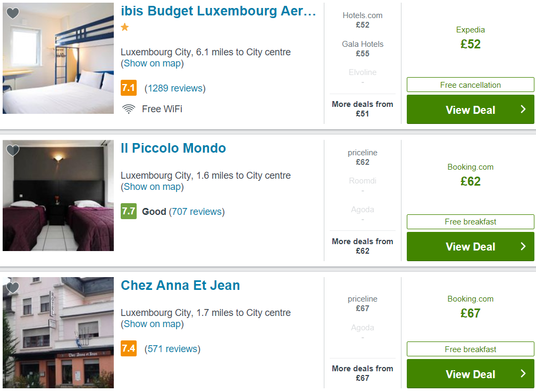Open ibis Budget Luxembourg hotel title link
This screenshot has width=536, height=392.
click(x=218, y=11)
